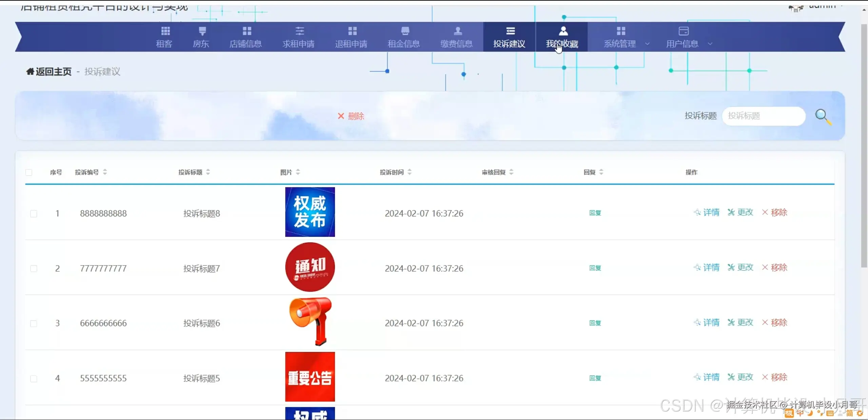Open 详情 for complaint 投诉标题7
868x420 pixels.
pos(711,268)
